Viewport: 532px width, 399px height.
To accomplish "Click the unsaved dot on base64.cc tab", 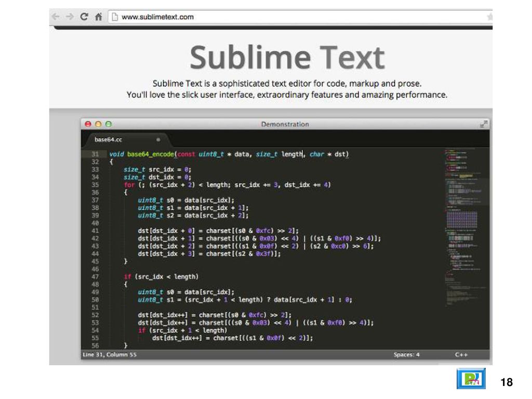I will coord(158,139).
